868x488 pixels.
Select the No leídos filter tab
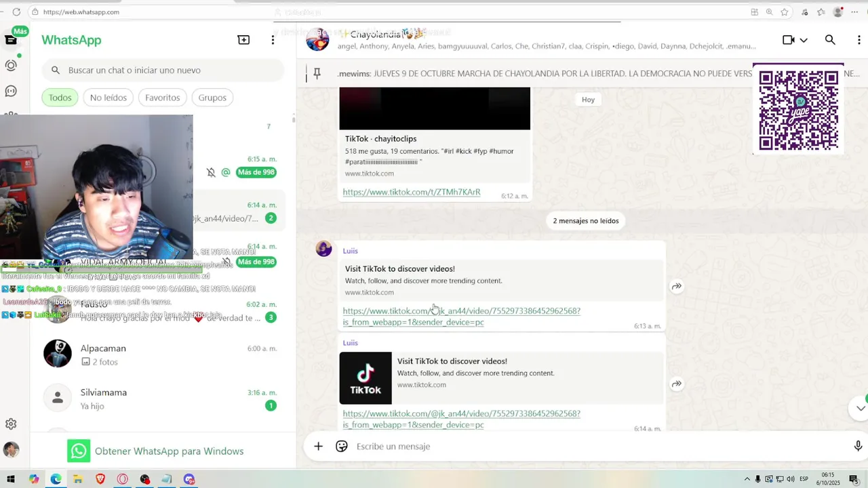click(x=108, y=98)
